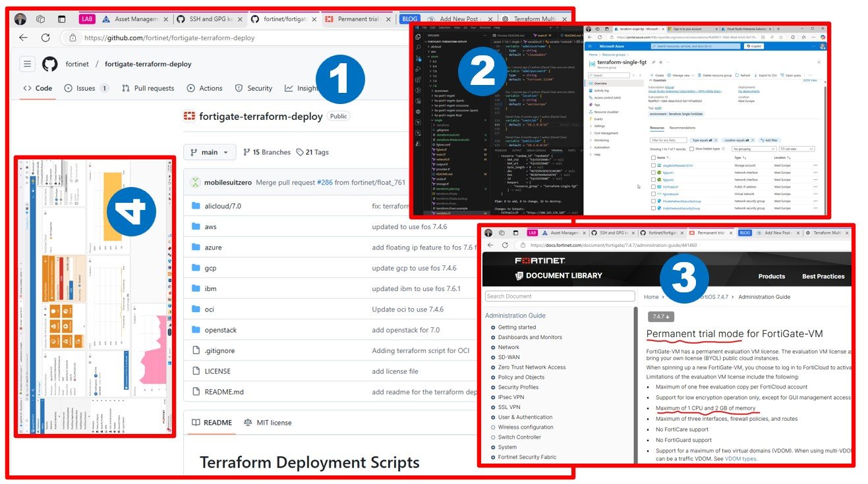Click the browser refresh icon for GitHub page

[45, 38]
